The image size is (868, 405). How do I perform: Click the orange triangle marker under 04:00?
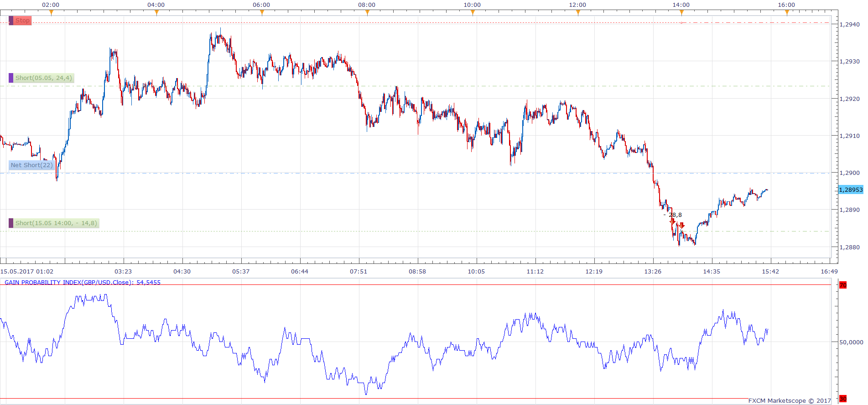tap(156, 12)
